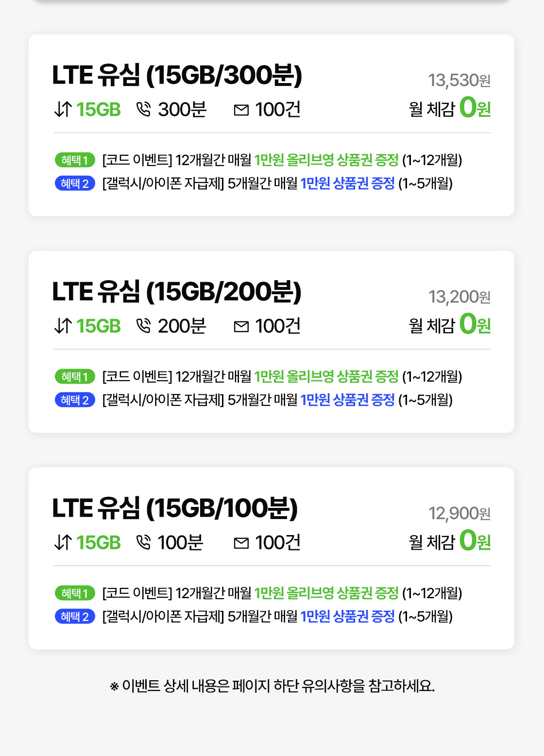Tap the data arrows icon in the 15GB/100분 plan
544x756 pixels.
coord(63,543)
